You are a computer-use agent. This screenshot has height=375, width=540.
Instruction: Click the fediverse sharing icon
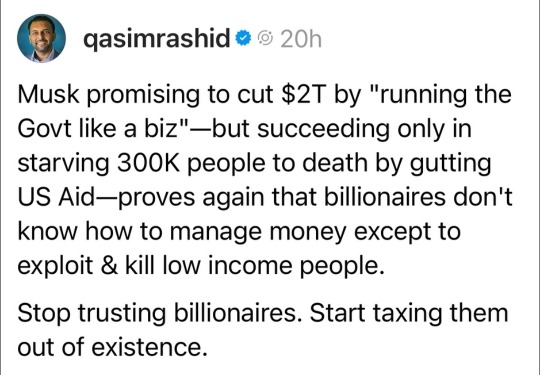pos(266,38)
